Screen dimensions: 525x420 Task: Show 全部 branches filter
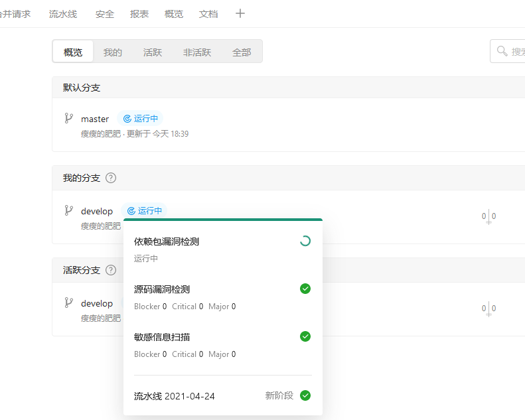point(242,52)
